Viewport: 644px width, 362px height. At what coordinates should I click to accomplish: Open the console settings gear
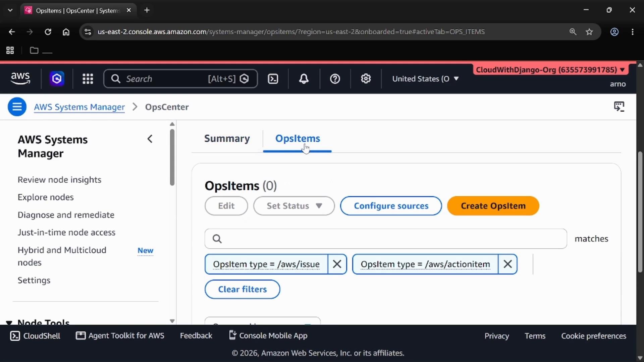click(x=366, y=79)
